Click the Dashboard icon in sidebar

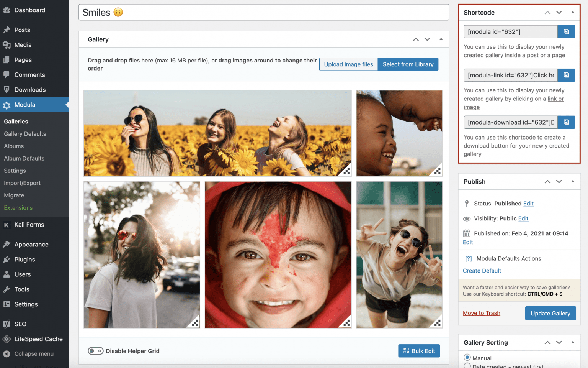pos(7,10)
